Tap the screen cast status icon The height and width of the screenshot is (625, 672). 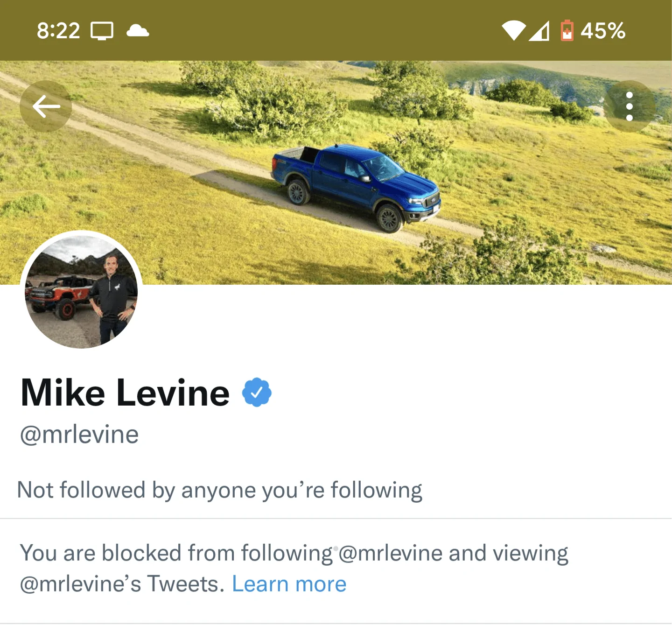[102, 31]
